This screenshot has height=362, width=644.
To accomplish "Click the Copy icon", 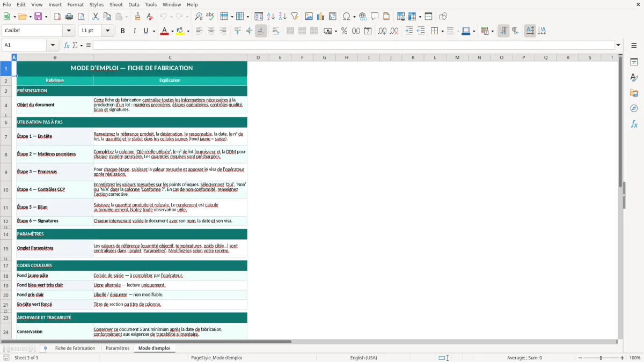I will click(107, 17).
